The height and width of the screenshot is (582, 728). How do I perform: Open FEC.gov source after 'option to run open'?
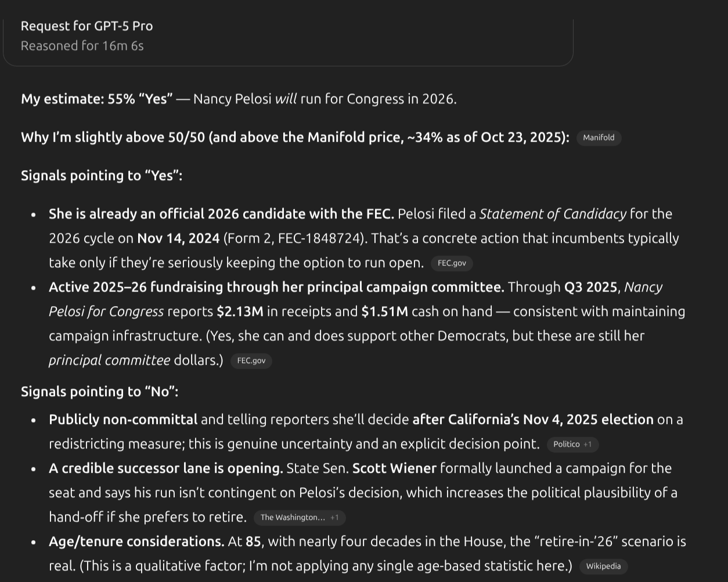pyautogui.click(x=452, y=263)
